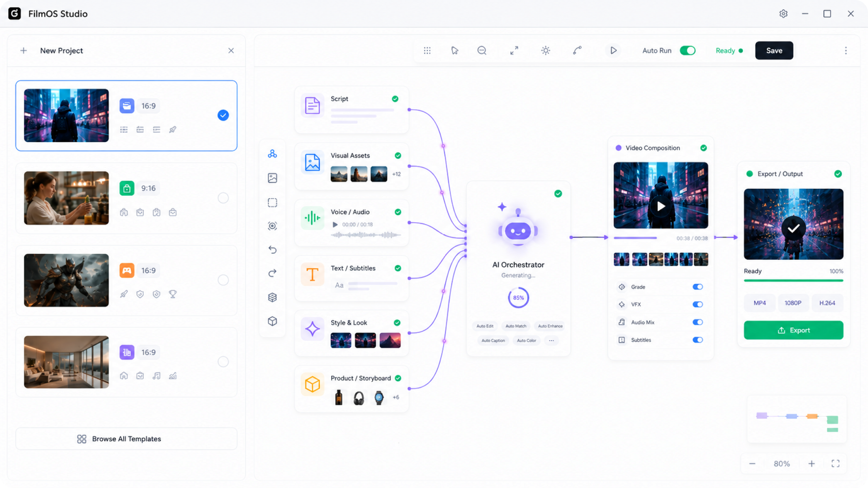The height and width of the screenshot is (488, 868).
Task: Toggle the VFX switch off
Action: pyautogui.click(x=698, y=304)
